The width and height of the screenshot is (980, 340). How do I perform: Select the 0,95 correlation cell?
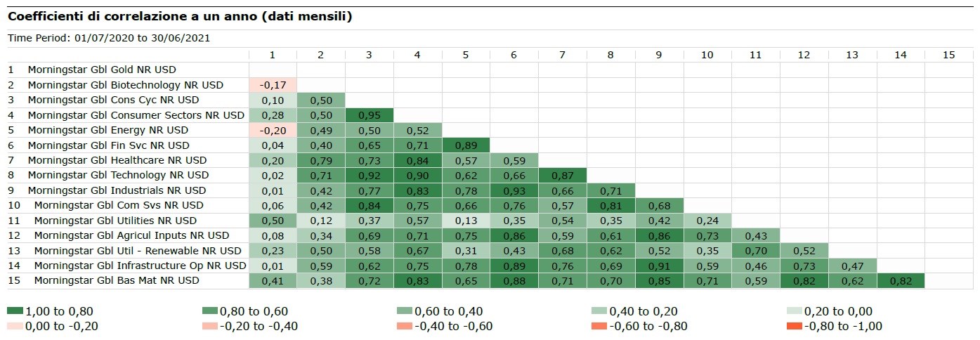pos(369,115)
